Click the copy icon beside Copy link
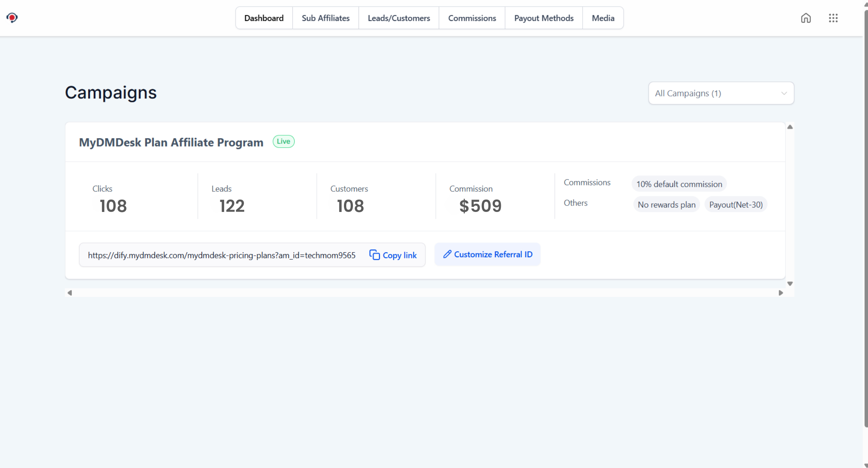This screenshot has width=868, height=468. (x=374, y=255)
